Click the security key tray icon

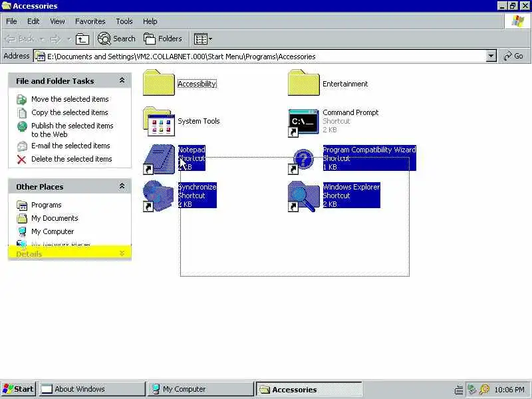(x=485, y=389)
